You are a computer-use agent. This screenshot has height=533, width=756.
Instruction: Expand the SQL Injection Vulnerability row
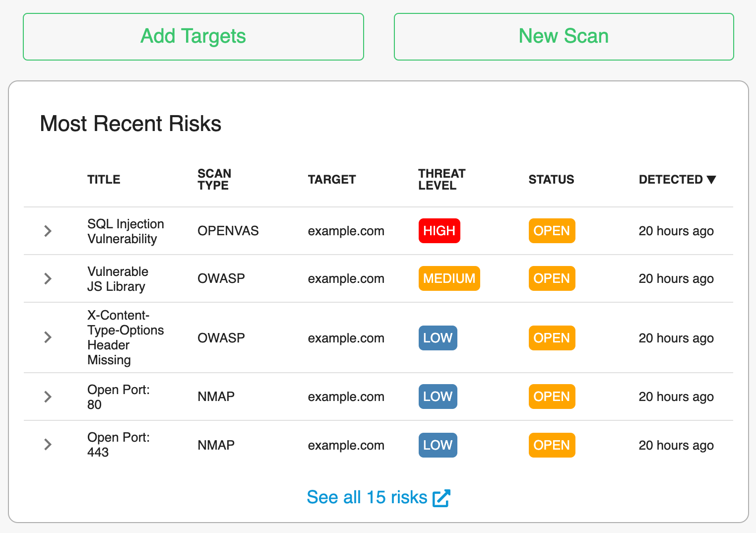point(48,231)
